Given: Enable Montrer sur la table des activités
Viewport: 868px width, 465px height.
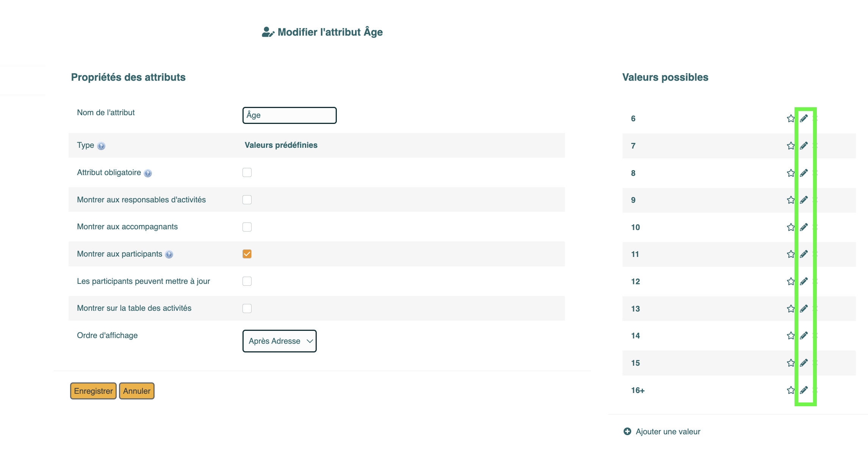Looking at the screenshot, I should click(x=247, y=308).
